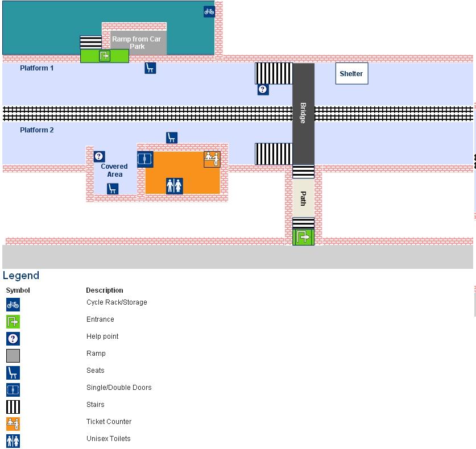Click the Stairs symbol in the legend
476x449 pixels.
pos(13,407)
